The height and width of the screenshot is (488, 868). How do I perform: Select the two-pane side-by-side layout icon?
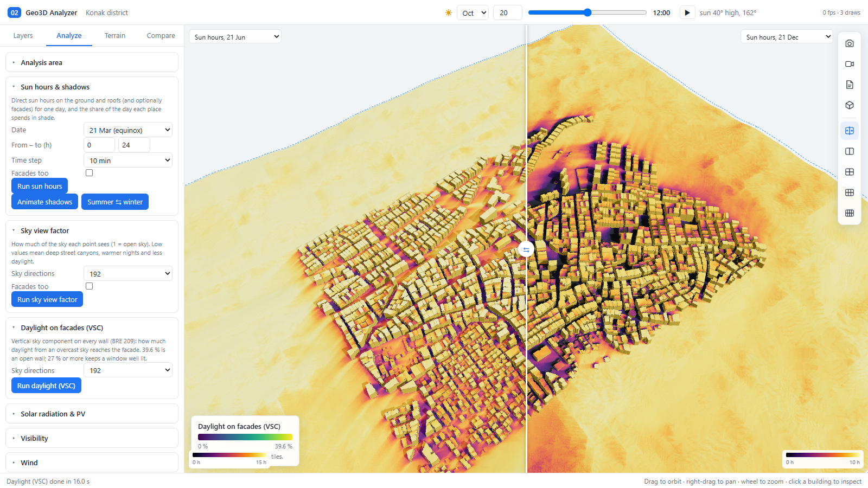850,151
